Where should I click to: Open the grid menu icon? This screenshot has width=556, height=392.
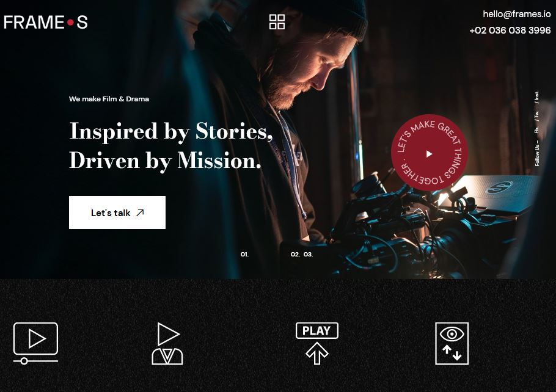(277, 22)
